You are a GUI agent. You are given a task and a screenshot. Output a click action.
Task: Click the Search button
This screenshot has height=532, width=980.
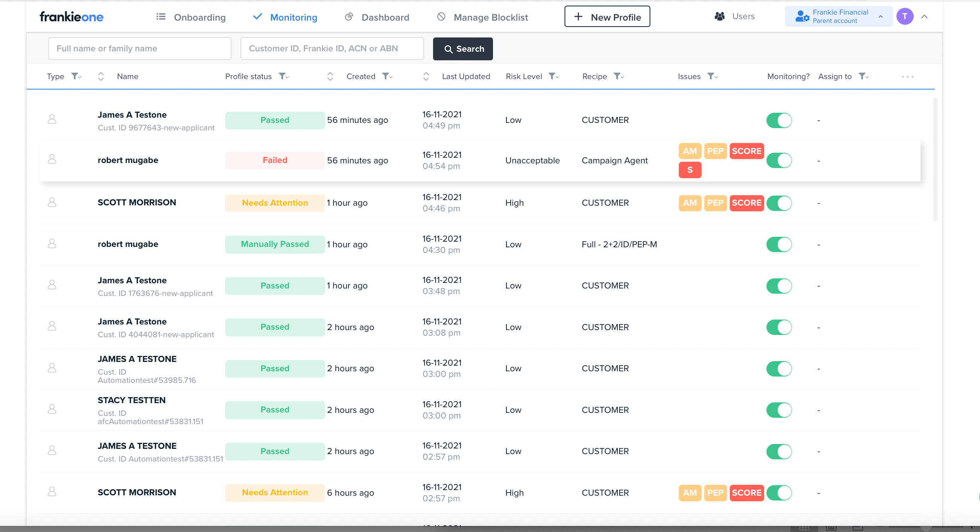tap(463, 49)
